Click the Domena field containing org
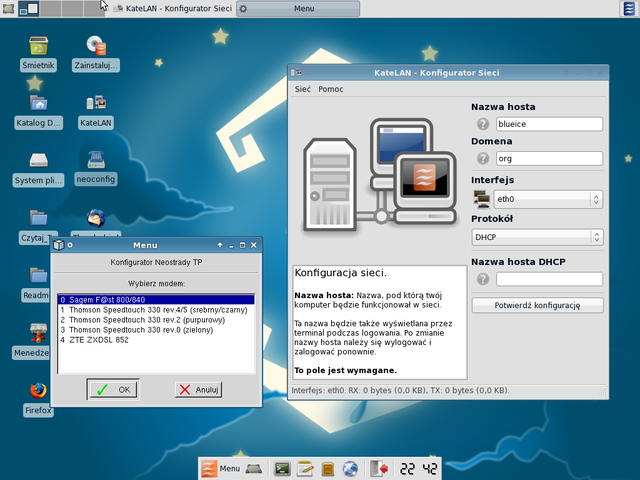640x480 pixels. (x=549, y=158)
